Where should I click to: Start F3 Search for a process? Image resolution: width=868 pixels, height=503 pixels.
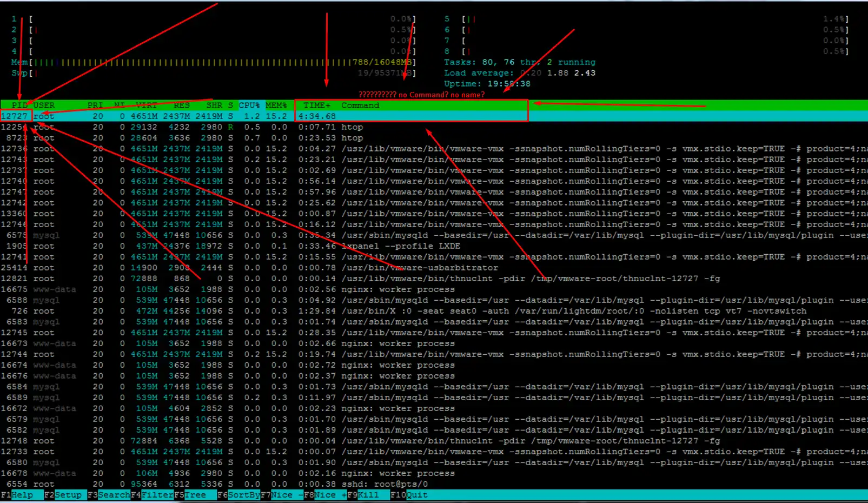coord(109,495)
